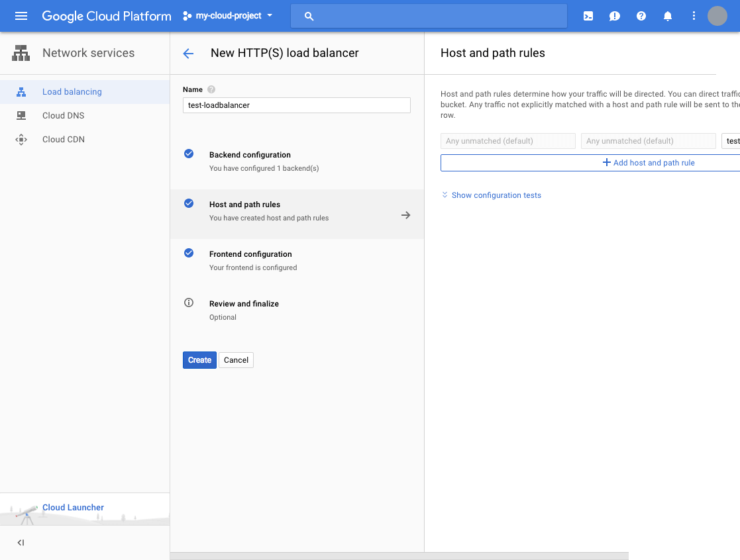The height and width of the screenshot is (560, 740).
Task: Open the help question mark icon
Action: click(641, 16)
